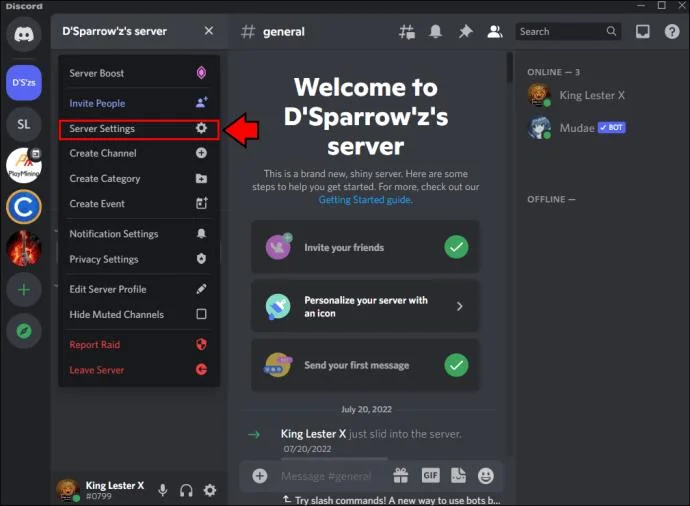690x506 pixels.
Task: Toggle the Hide Muted Channels checkbox
Action: pos(201,314)
